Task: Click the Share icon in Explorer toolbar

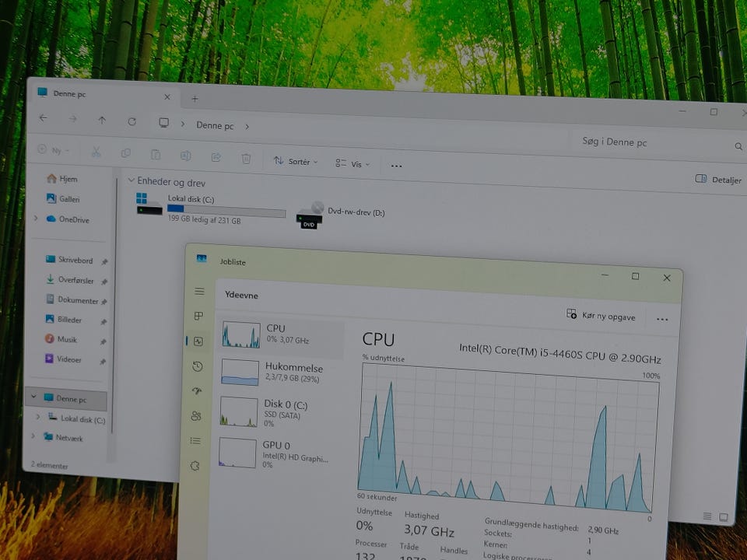Action: tap(216, 157)
